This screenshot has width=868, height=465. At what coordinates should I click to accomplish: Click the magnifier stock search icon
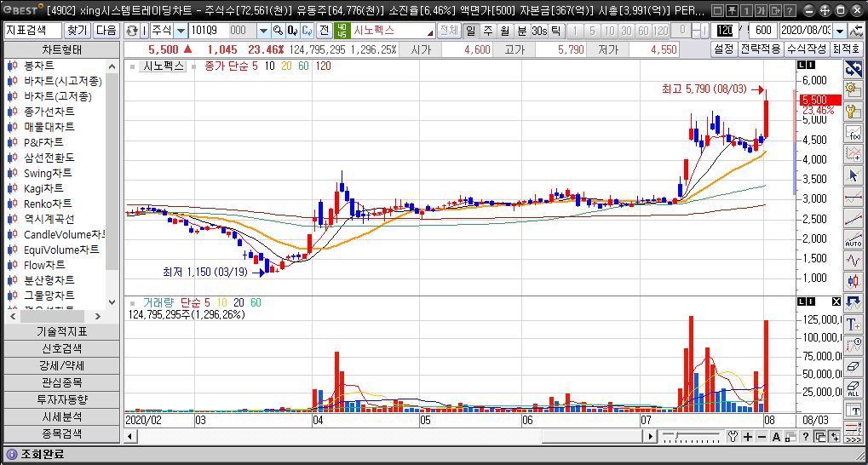click(x=278, y=31)
